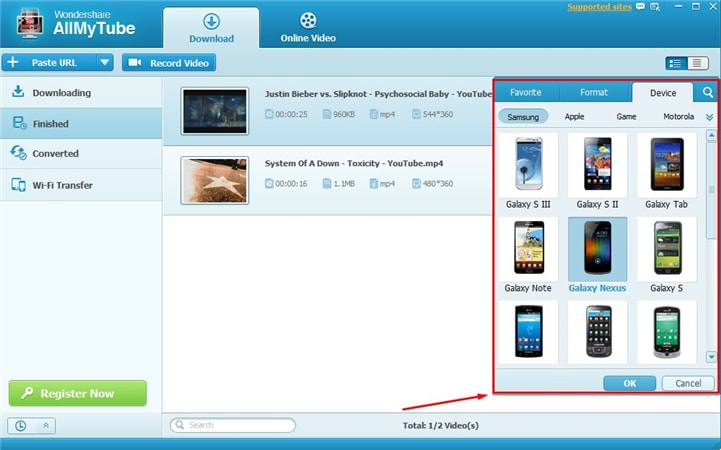721x450 pixels.
Task: Click the AllMyTube application logo
Action: (30, 23)
